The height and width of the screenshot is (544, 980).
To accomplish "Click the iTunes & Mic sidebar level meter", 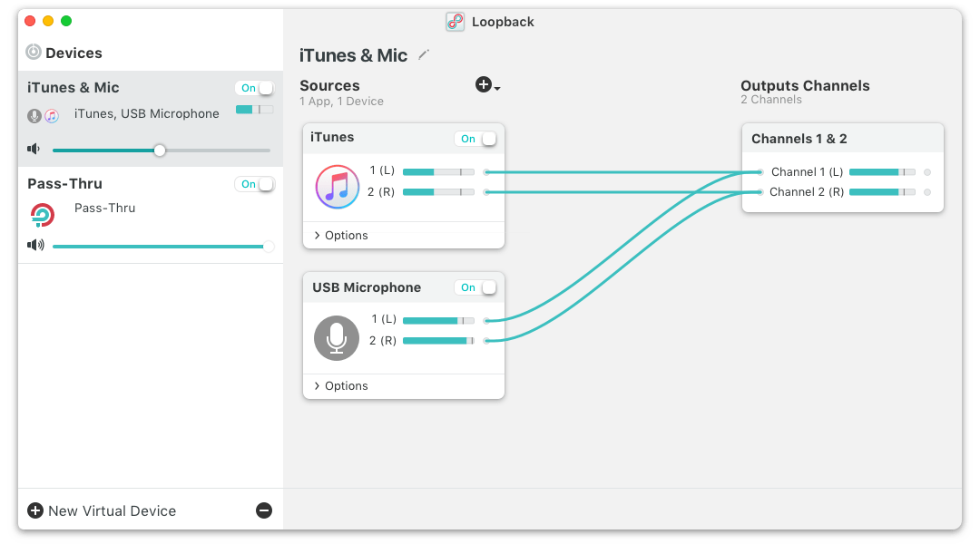I will tap(254, 110).
